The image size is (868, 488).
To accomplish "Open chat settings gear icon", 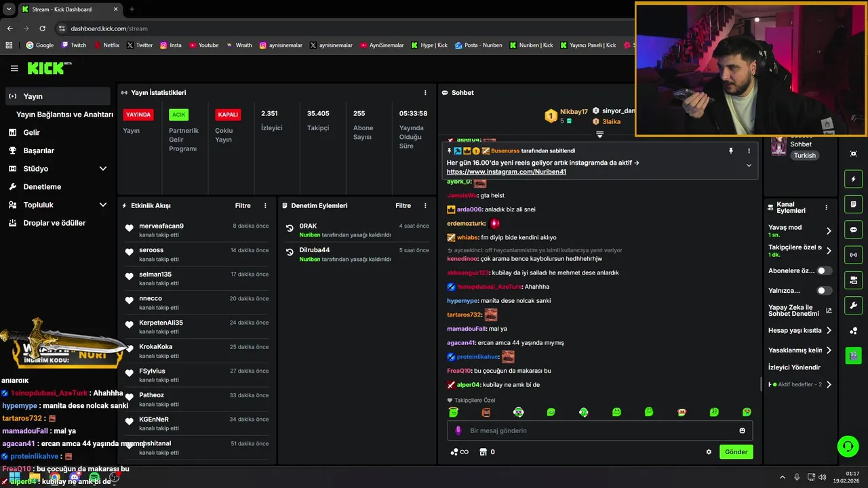I will pos(709,452).
